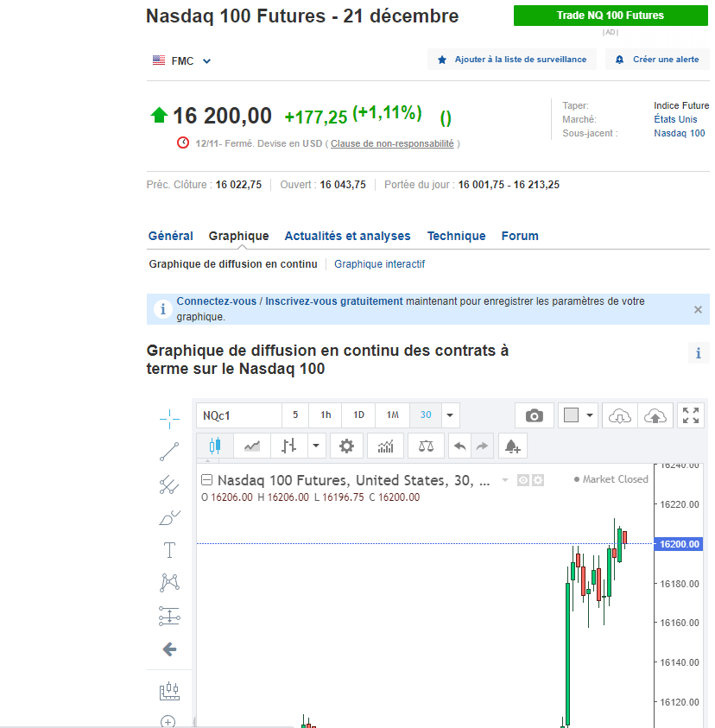Open the indicators menu
Image resolution: width=715 pixels, height=728 pixels.
385,446
